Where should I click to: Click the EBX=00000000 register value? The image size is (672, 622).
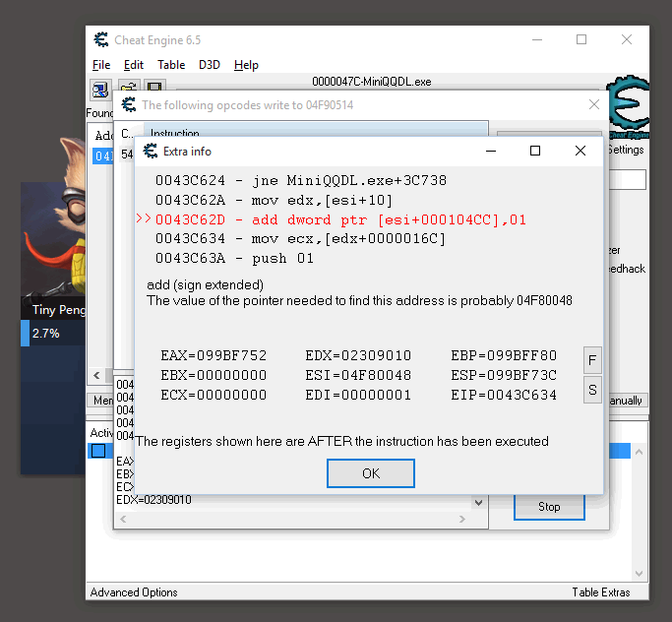tap(214, 375)
